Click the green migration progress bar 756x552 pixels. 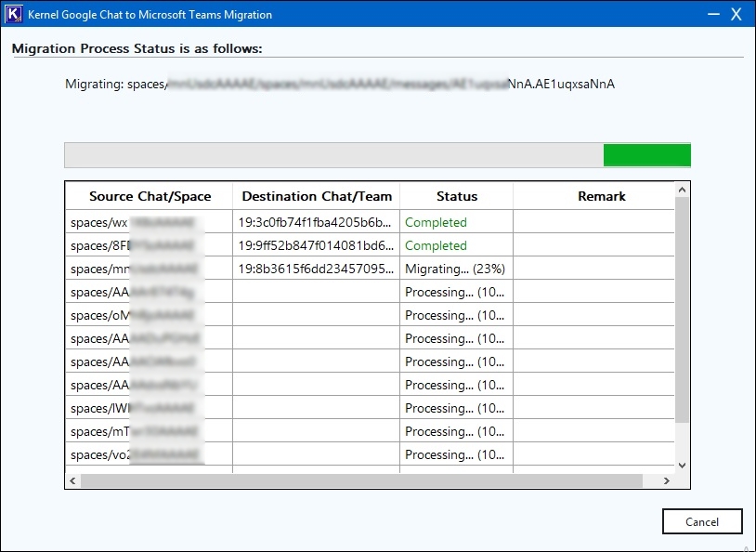(x=377, y=155)
